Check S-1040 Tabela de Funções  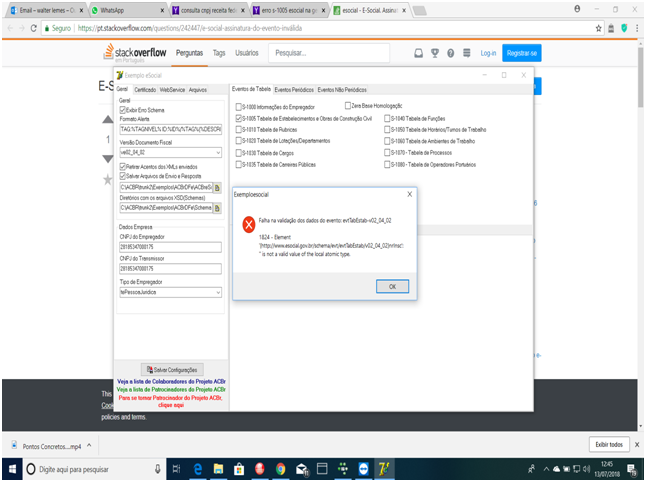tap(387, 118)
